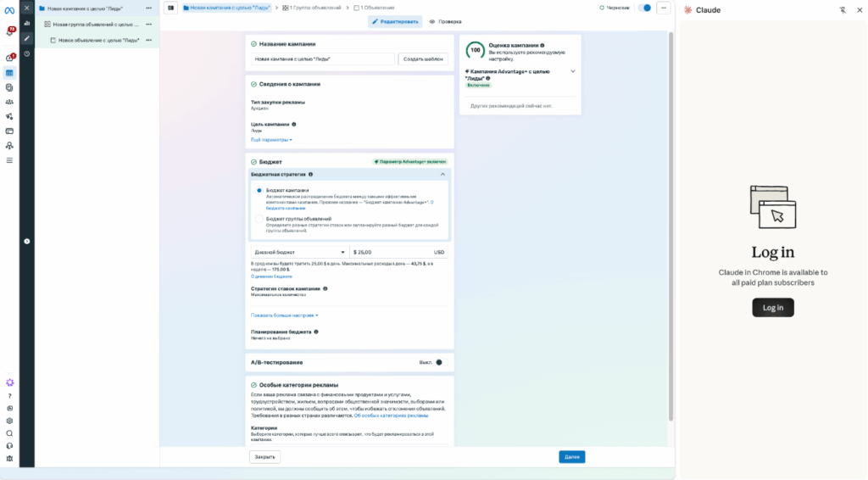Image resolution: width=868 pixels, height=480 pixels.
Task: Open more options for Новая кампания tree row
Action: pos(149,8)
